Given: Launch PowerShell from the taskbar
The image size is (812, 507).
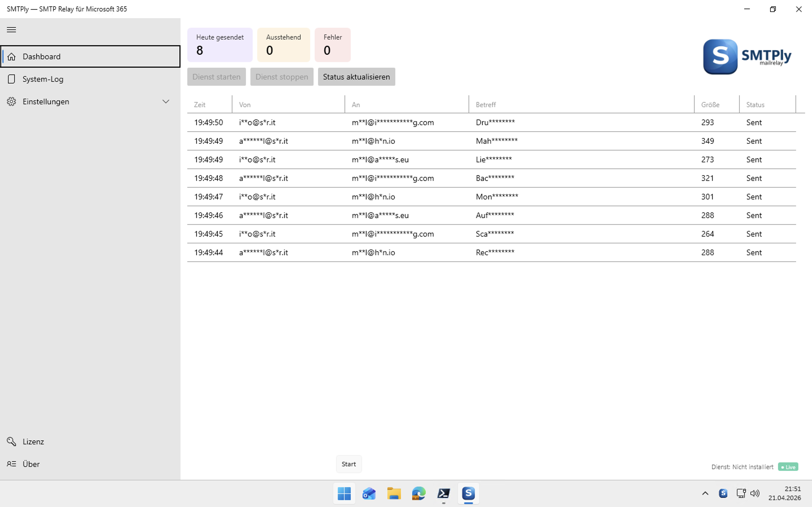Looking at the screenshot, I should pyautogui.click(x=443, y=493).
